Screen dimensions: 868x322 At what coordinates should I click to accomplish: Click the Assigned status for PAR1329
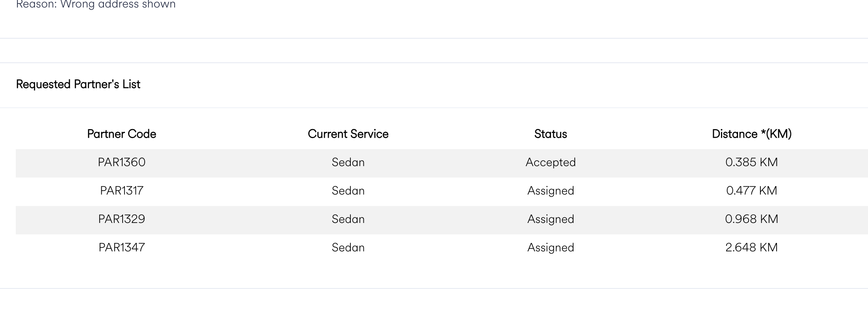coord(550,219)
